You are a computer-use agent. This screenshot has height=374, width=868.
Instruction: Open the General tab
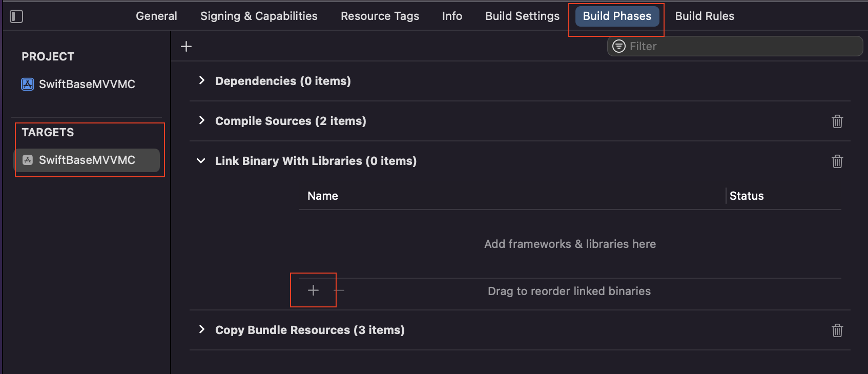[x=156, y=16]
